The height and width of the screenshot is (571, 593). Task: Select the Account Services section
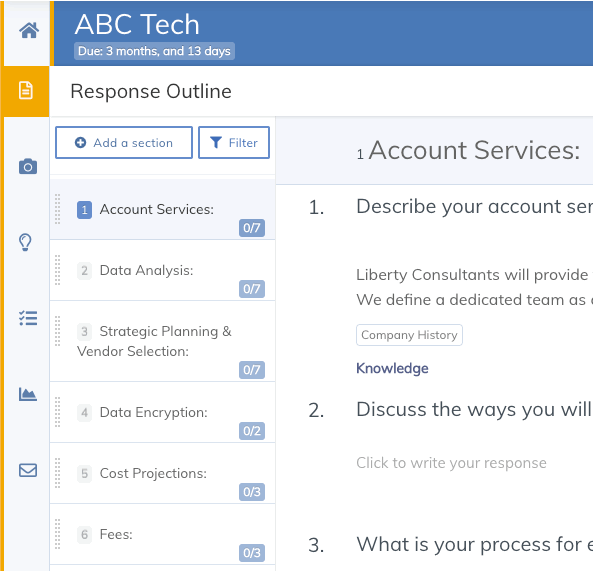[x=163, y=209]
